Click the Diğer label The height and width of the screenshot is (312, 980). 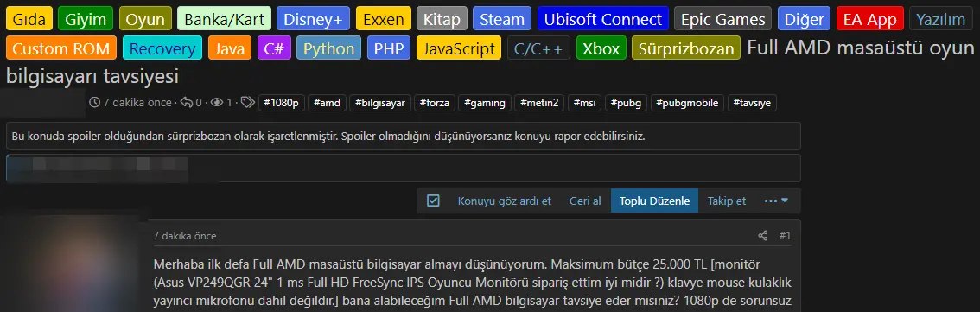(805, 19)
